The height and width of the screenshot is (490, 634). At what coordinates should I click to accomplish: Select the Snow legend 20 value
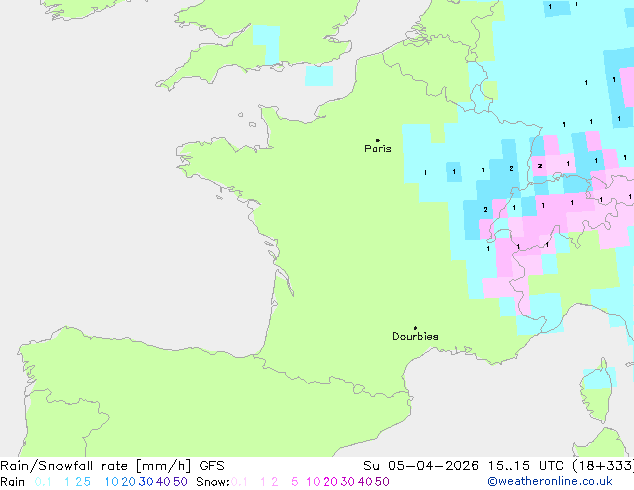tap(330, 482)
